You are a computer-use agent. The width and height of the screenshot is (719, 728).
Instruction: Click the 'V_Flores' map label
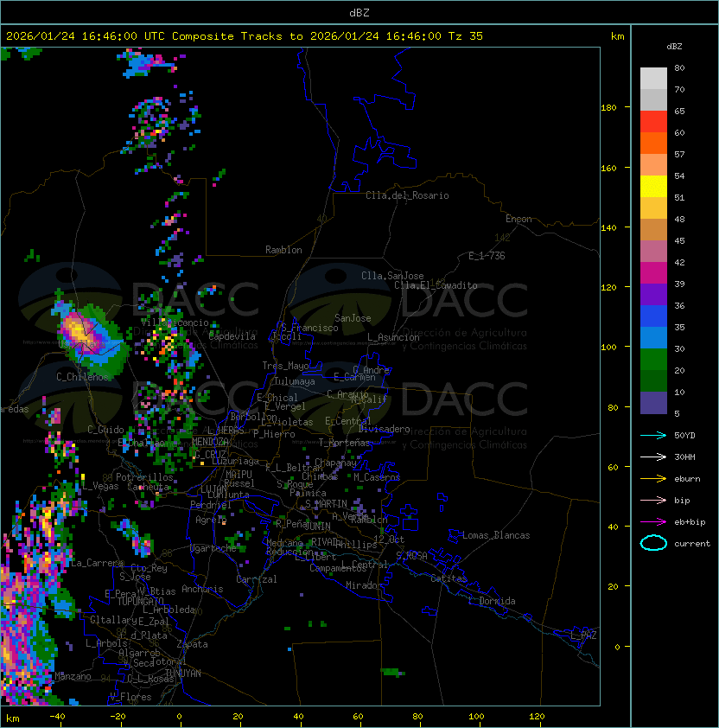pyautogui.click(x=130, y=697)
